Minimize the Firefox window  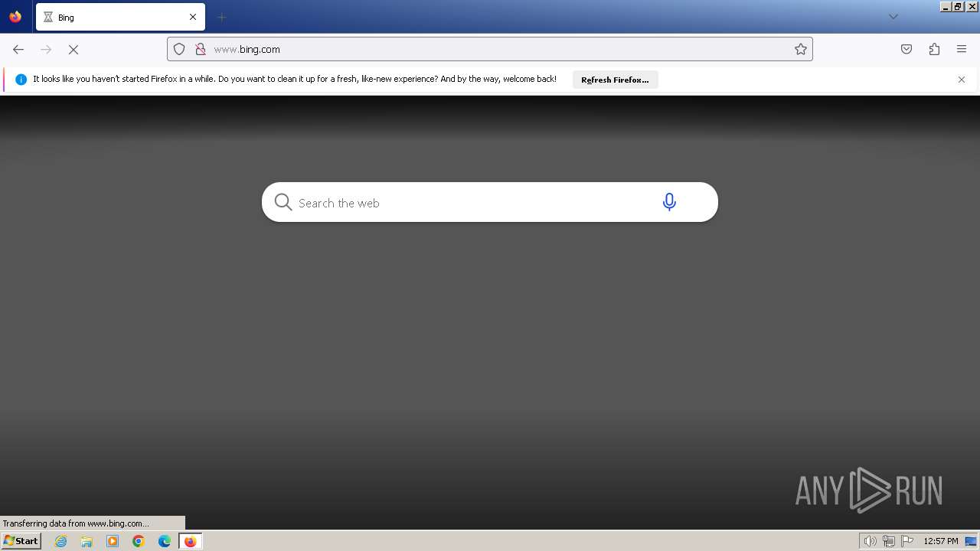946,6
